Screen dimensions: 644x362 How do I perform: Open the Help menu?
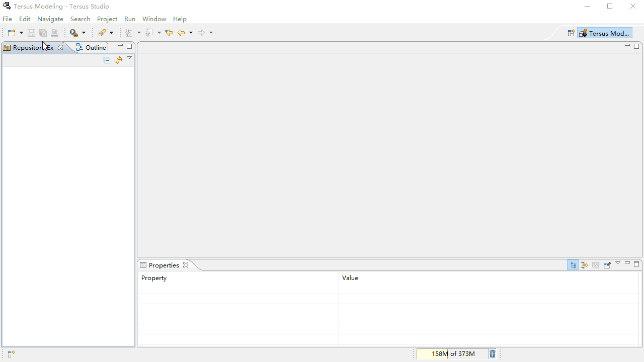pos(180,19)
